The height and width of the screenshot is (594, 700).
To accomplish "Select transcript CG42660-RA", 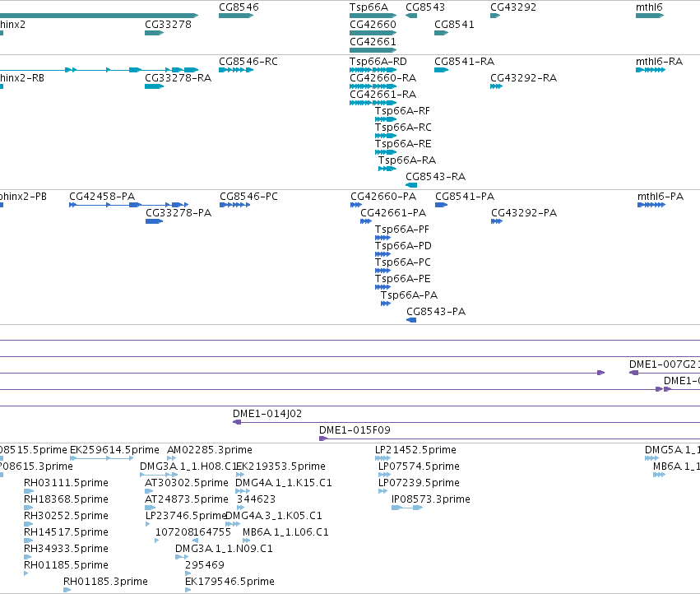I will [x=383, y=78].
